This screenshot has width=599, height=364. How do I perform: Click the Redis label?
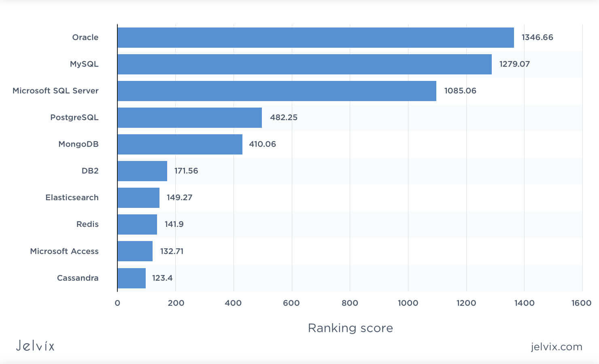point(88,224)
